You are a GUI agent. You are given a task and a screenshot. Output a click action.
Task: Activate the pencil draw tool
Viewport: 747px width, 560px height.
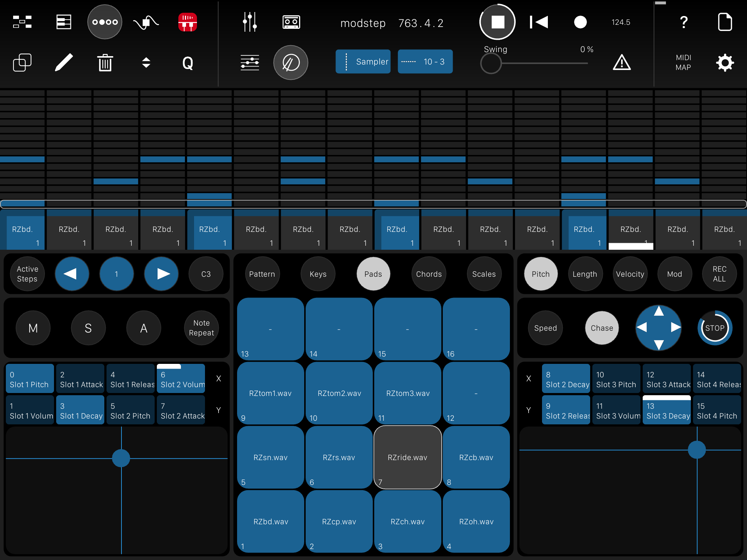tap(64, 62)
